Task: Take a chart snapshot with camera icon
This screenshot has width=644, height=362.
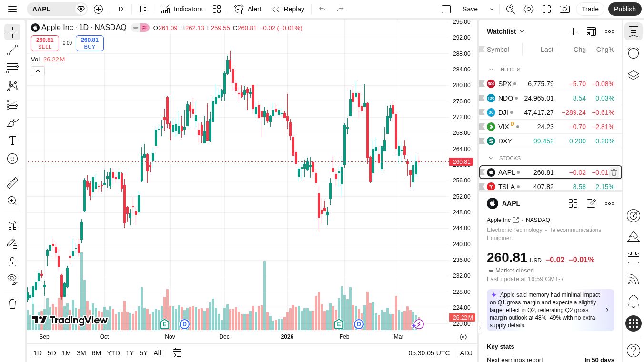Action: (x=564, y=9)
